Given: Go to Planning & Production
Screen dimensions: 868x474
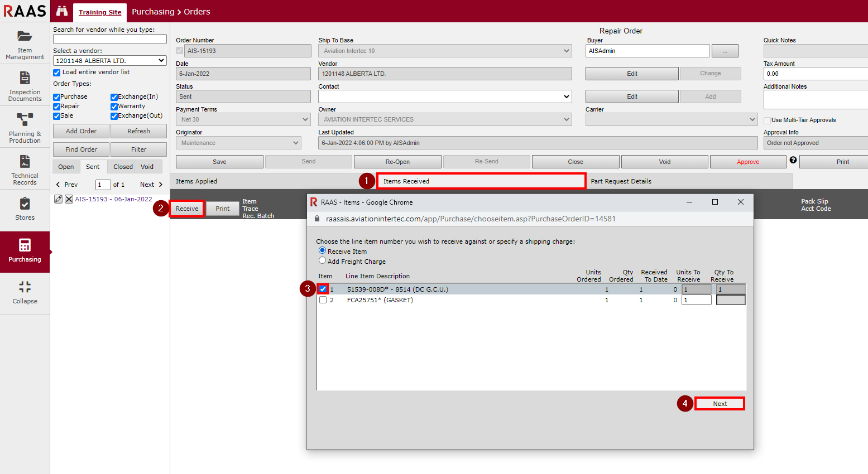Looking at the screenshot, I should 25,127.
